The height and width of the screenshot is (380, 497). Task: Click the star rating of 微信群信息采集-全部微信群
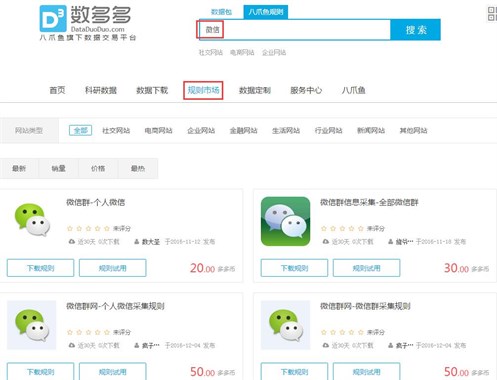click(x=342, y=228)
